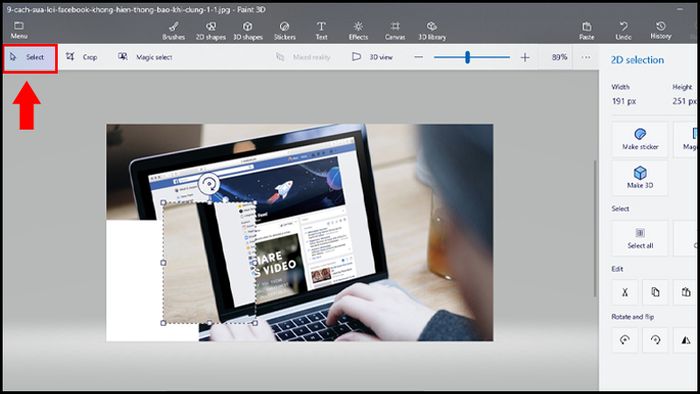Viewport: 700px width, 394px height.
Task: Open the three-dot more options
Action: pos(586,57)
